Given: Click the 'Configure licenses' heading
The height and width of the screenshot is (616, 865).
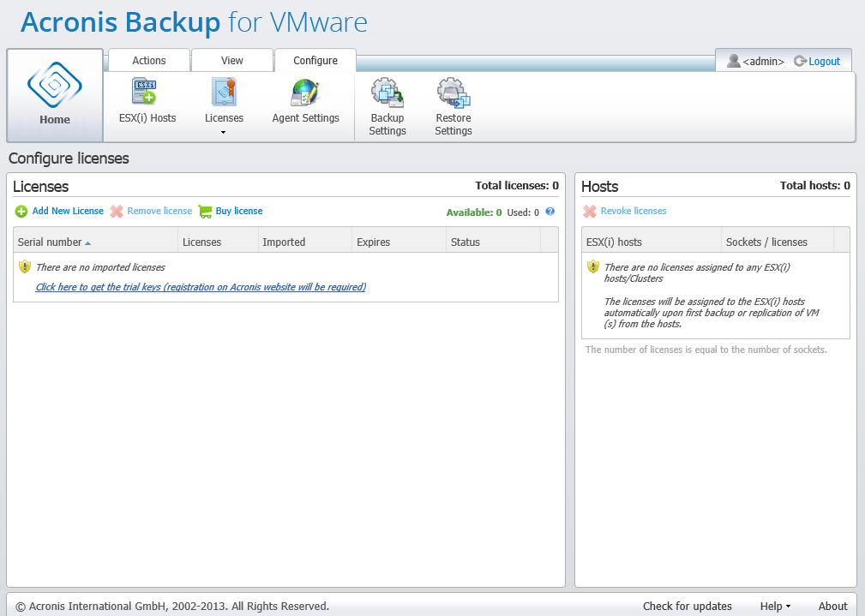Looking at the screenshot, I should [x=69, y=158].
